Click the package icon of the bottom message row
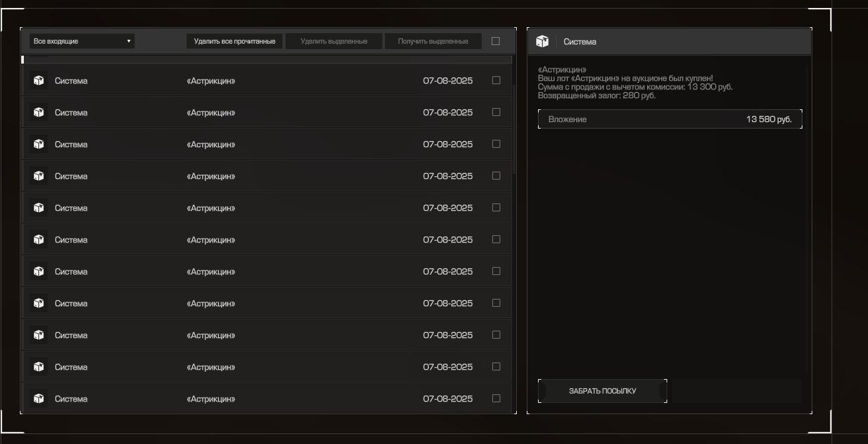The image size is (868, 444). (x=38, y=399)
